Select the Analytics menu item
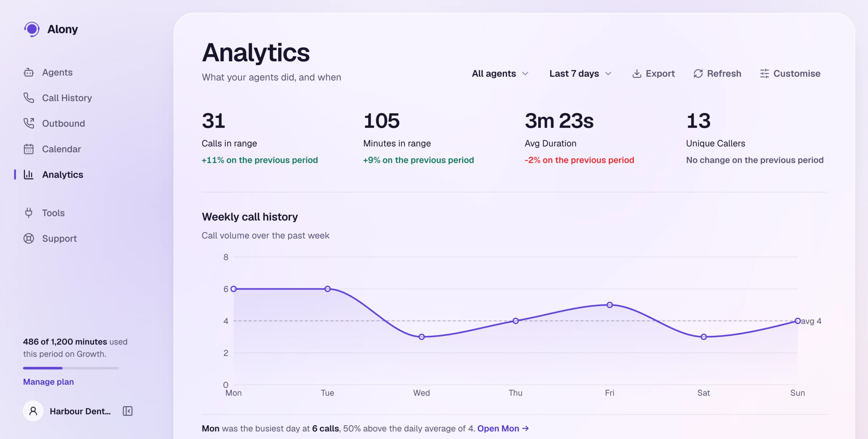This screenshot has height=439, width=868. tap(53, 174)
